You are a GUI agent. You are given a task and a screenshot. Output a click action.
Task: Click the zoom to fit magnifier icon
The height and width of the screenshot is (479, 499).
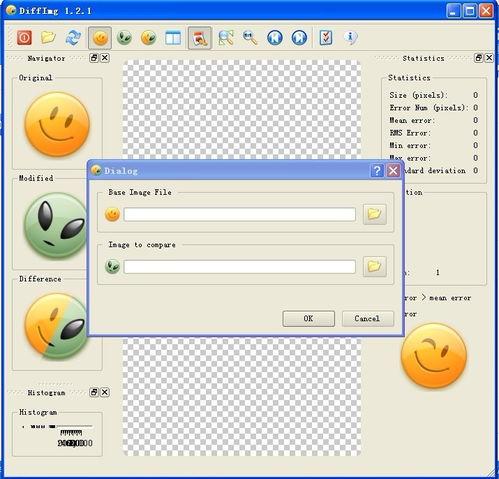pos(226,38)
